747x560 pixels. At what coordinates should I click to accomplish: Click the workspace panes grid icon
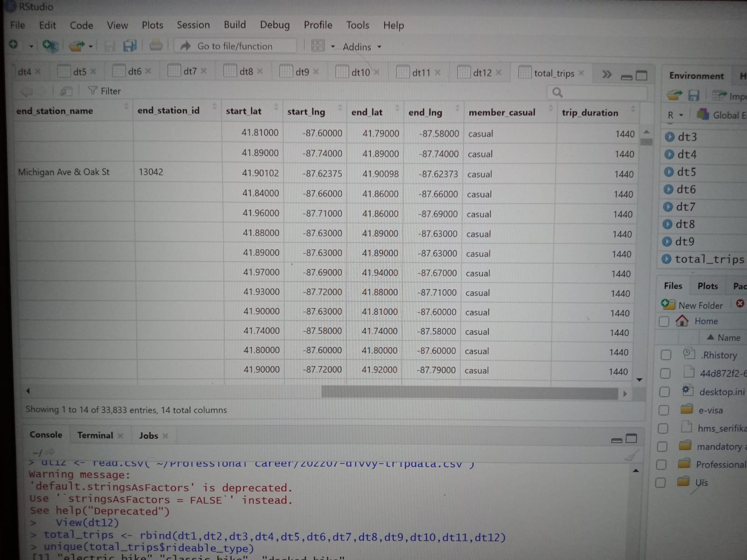click(x=318, y=46)
